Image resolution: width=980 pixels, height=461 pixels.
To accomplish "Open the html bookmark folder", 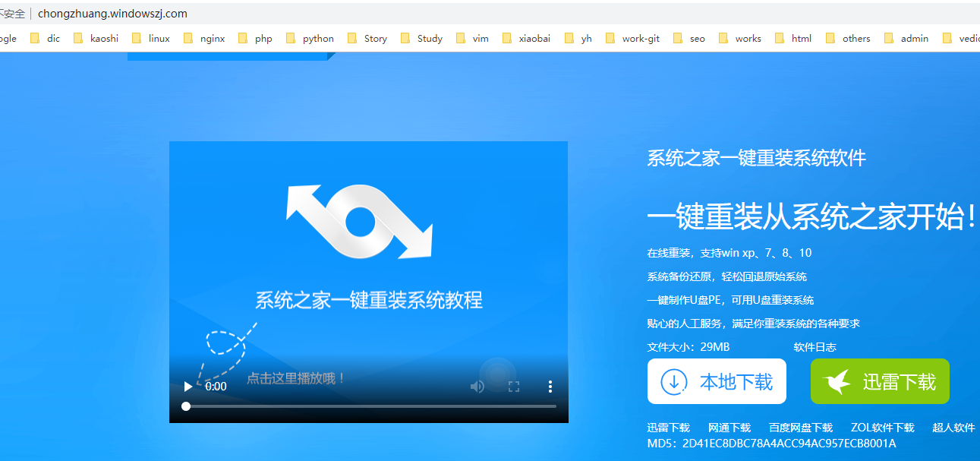I will tap(793, 38).
